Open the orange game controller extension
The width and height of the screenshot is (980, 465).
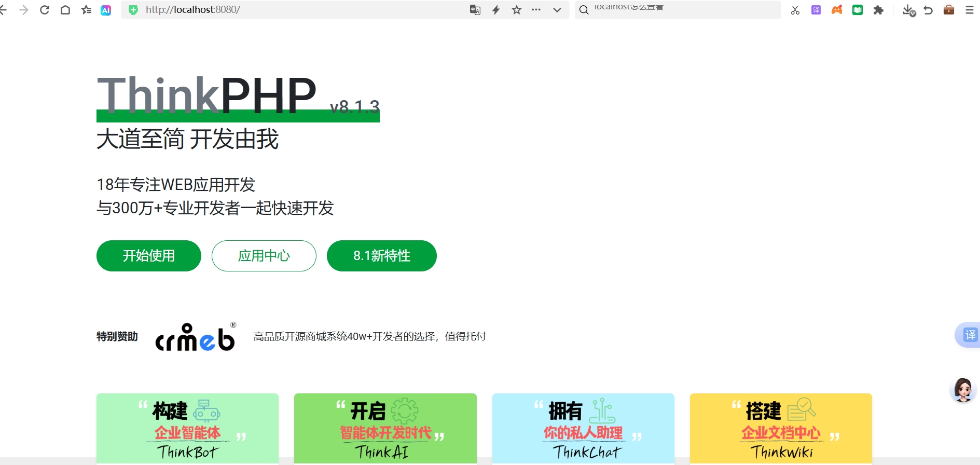coord(837,10)
